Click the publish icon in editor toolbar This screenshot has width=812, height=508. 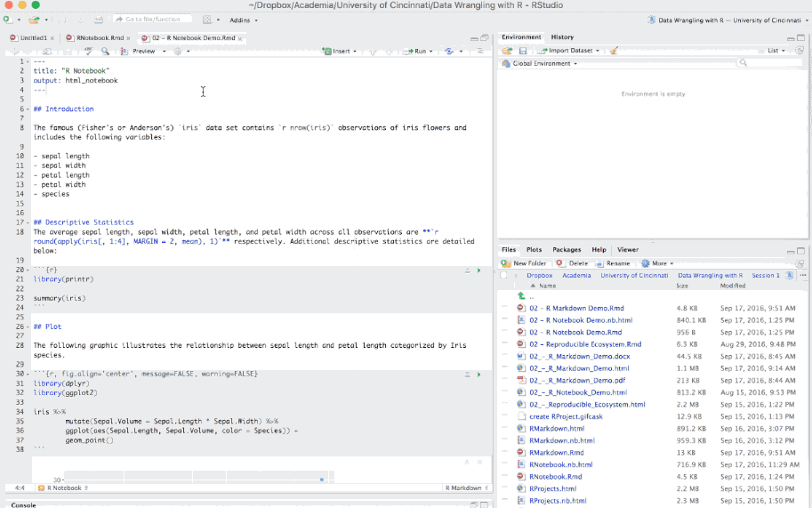click(449, 51)
